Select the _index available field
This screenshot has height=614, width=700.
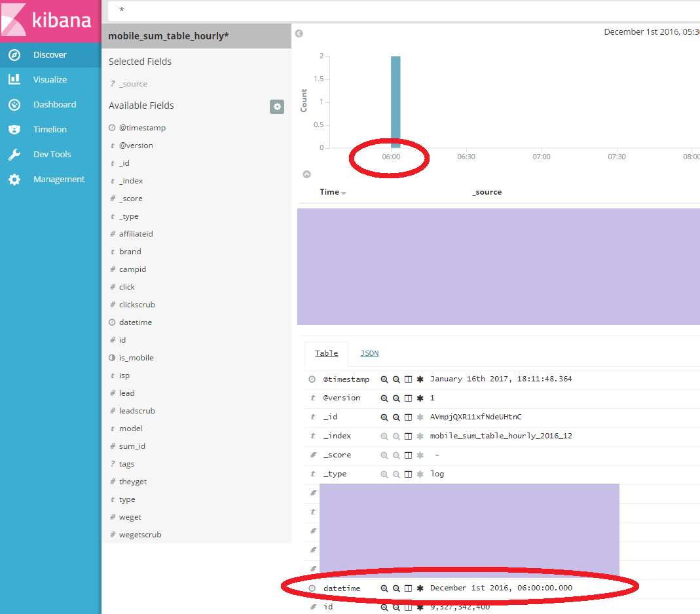tap(131, 181)
